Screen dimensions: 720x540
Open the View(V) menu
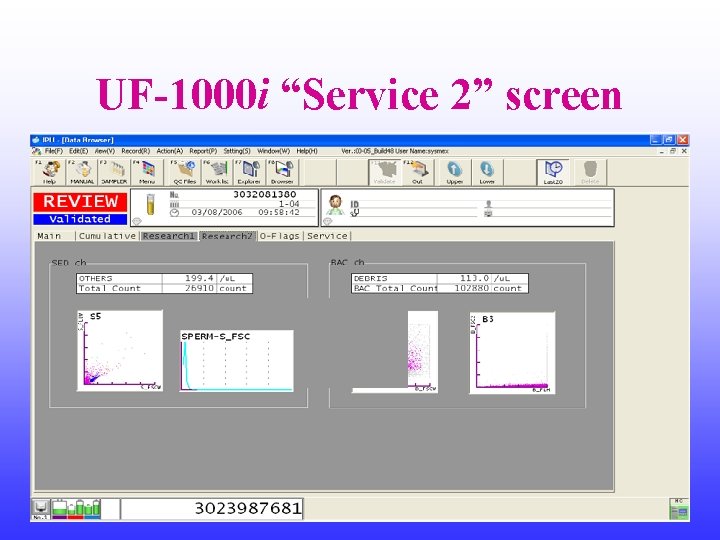coord(105,151)
